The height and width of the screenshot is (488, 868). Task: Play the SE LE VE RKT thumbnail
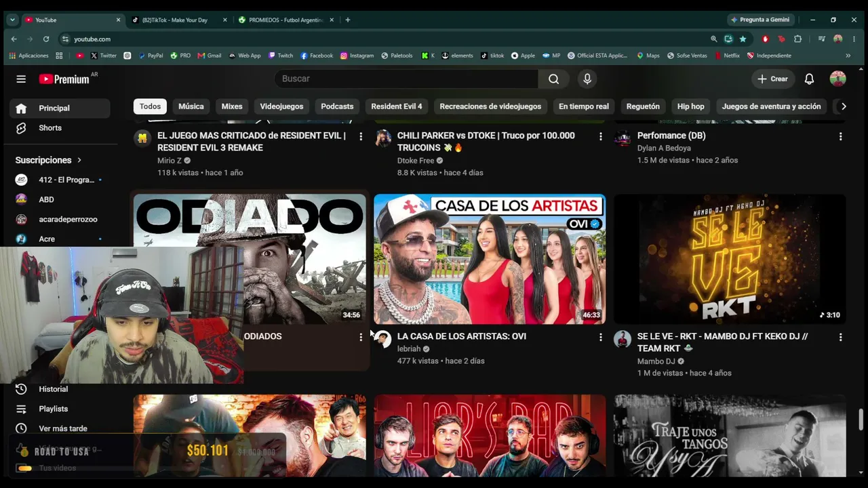pos(730,259)
